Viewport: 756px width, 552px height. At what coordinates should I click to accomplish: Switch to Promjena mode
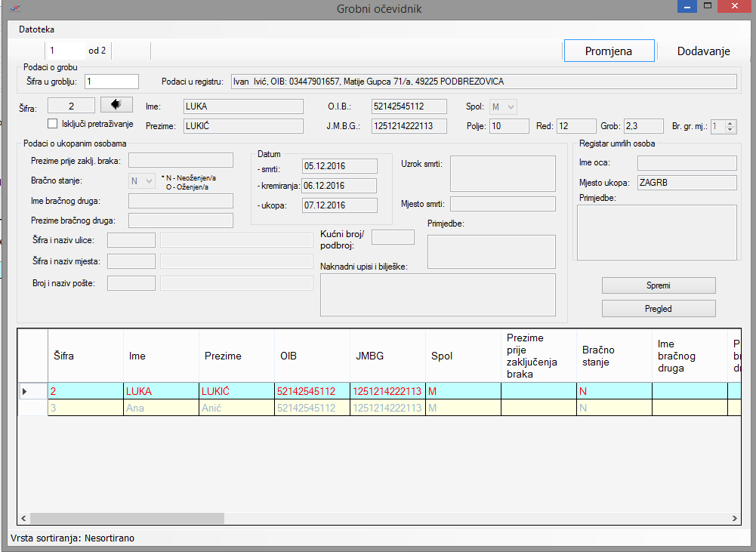tap(608, 51)
